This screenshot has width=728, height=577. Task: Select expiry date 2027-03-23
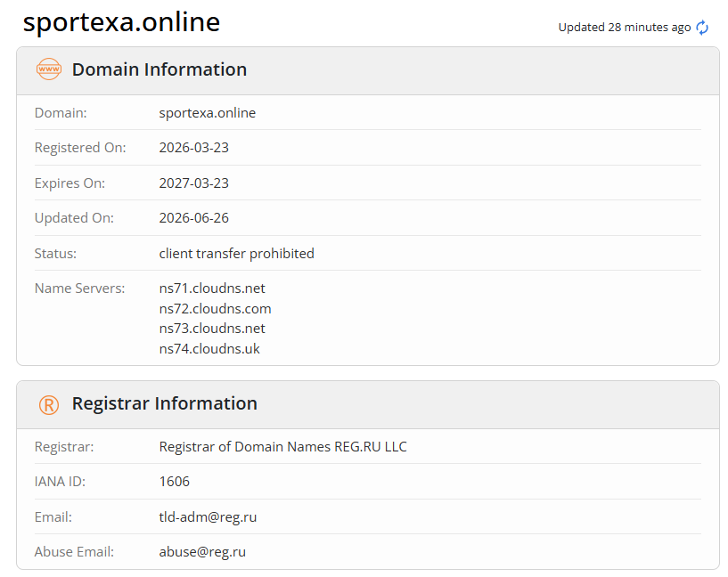[193, 183]
